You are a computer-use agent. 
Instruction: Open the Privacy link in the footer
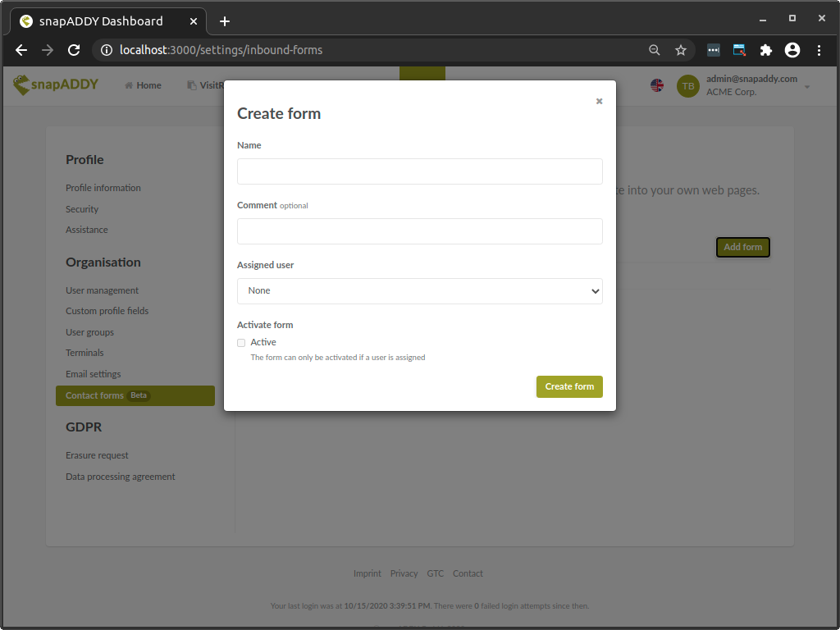(x=404, y=573)
